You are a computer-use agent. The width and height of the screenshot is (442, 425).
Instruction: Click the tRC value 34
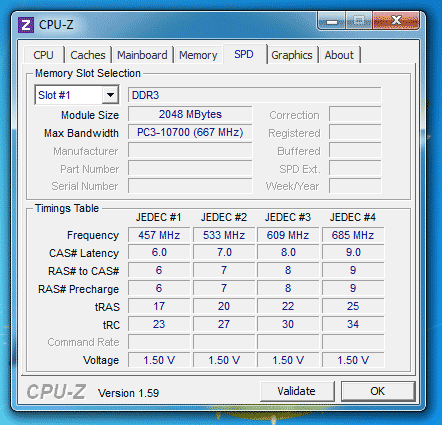click(353, 324)
